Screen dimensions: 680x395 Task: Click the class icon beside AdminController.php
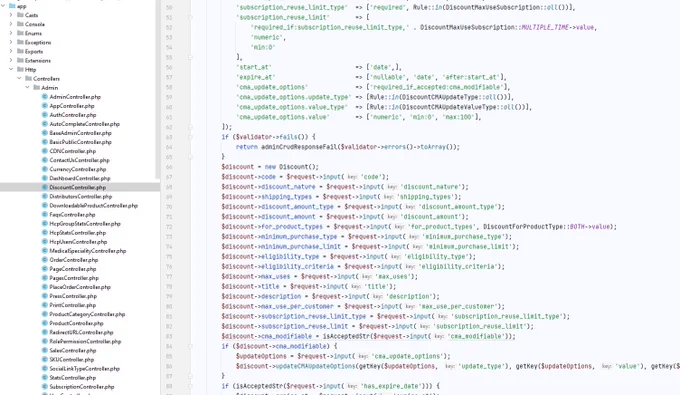[x=45, y=97]
